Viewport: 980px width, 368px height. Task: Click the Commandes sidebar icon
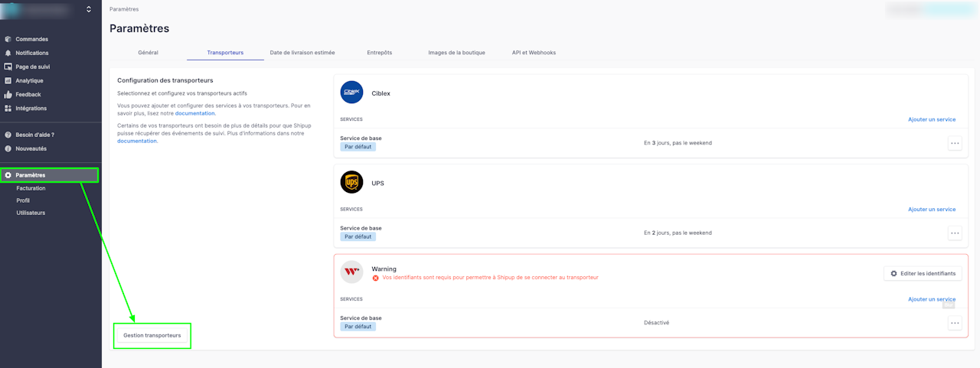click(x=8, y=39)
